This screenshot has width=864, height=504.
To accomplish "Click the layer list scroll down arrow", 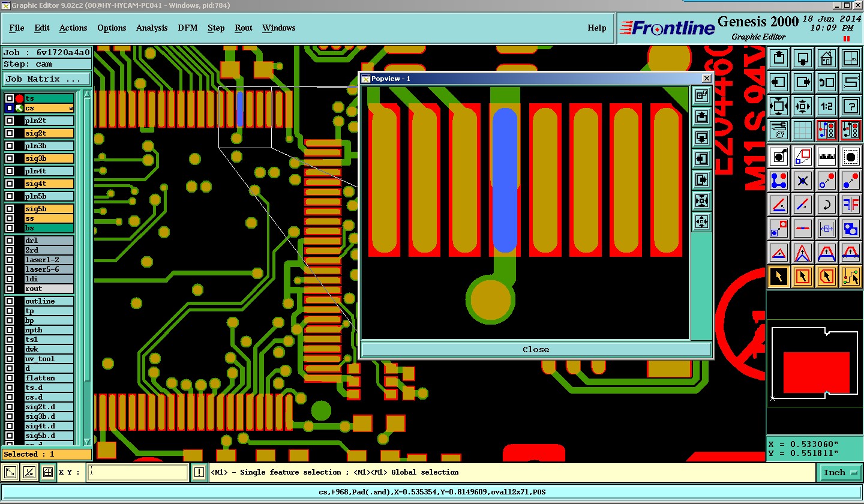I will point(88,442).
